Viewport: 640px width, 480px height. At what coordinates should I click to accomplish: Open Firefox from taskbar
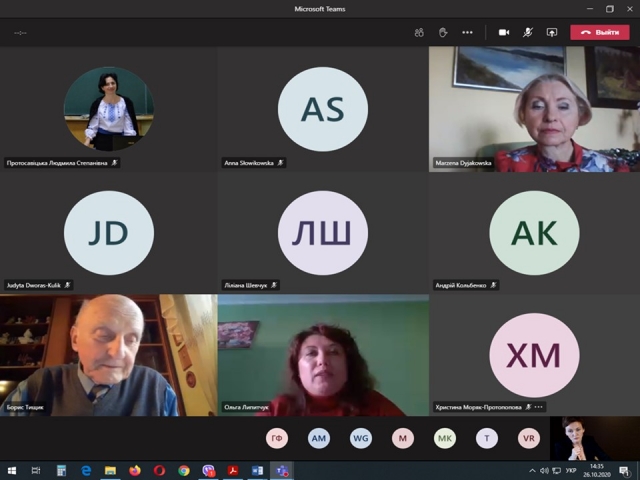(135, 471)
